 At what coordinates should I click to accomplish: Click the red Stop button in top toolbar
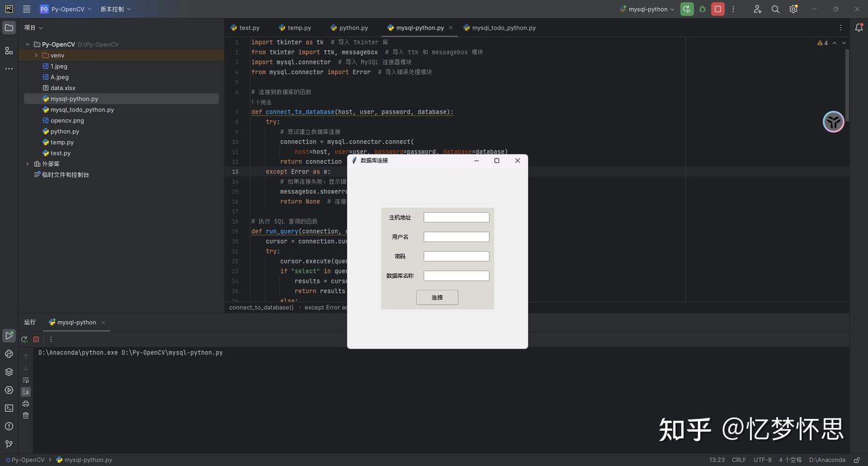[x=717, y=9]
